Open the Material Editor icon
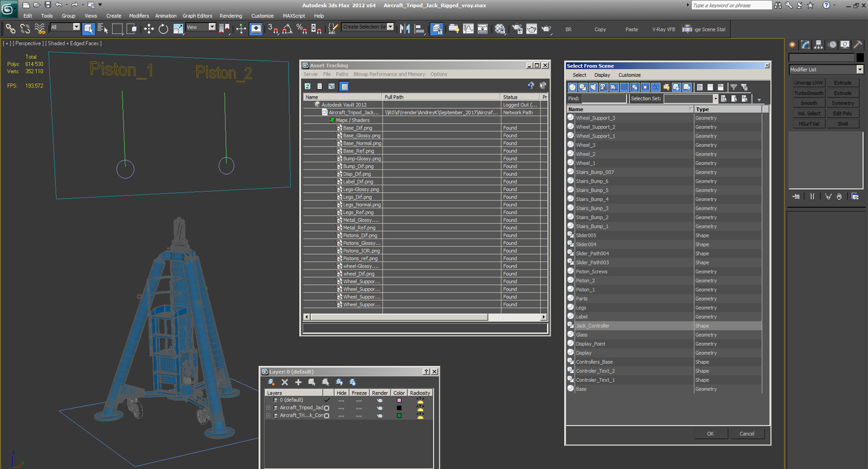 500,29
